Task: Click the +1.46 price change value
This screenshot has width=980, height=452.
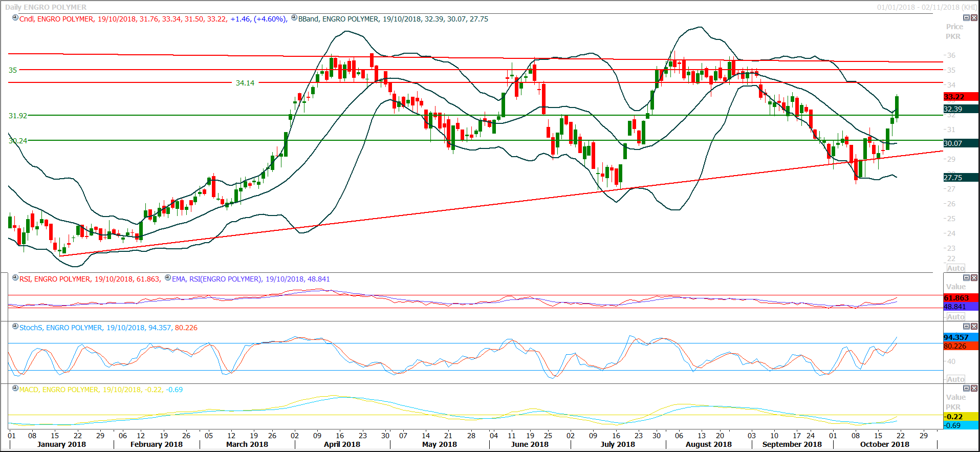Action: click(x=241, y=19)
